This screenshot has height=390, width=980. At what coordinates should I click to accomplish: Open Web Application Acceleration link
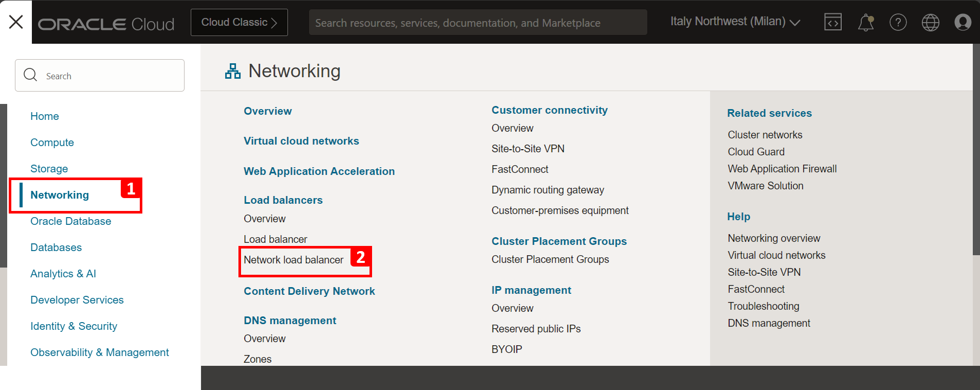319,171
